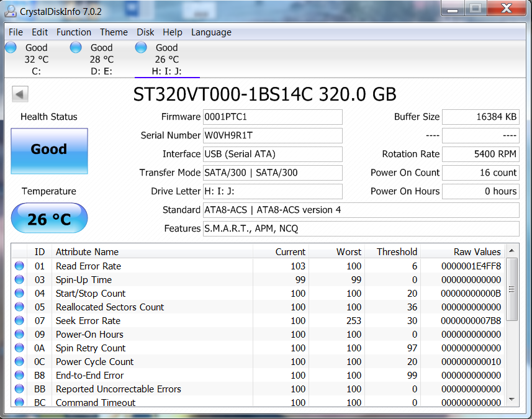Click the Transfer Mode field SATA/300
The image size is (532, 419).
273,173
